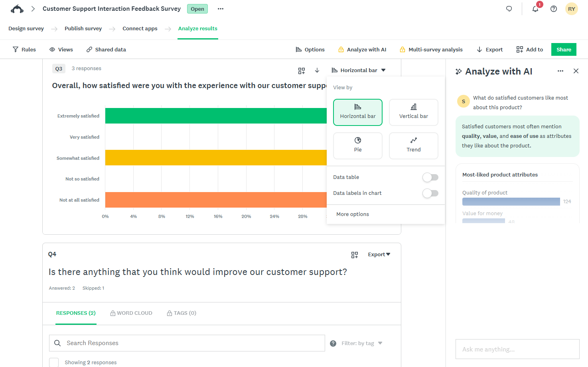
Task: Click the Search Responses field
Action: (x=187, y=343)
